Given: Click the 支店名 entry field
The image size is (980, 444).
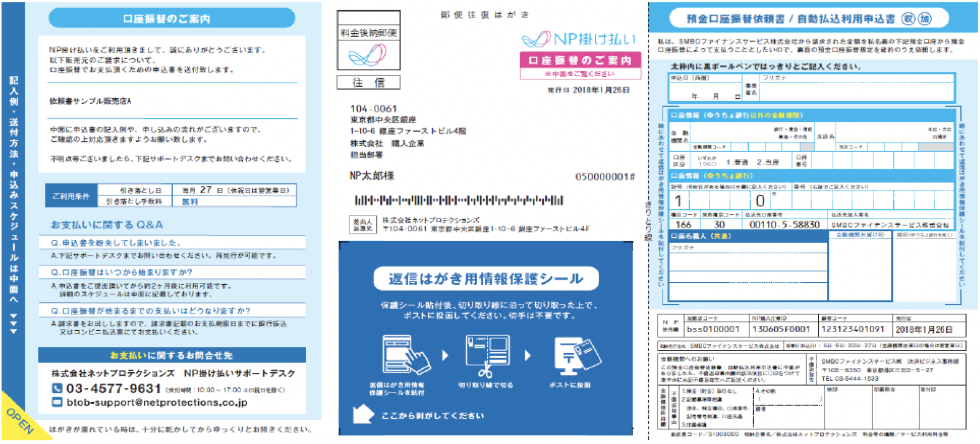Looking at the screenshot, I should click(895, 132).
